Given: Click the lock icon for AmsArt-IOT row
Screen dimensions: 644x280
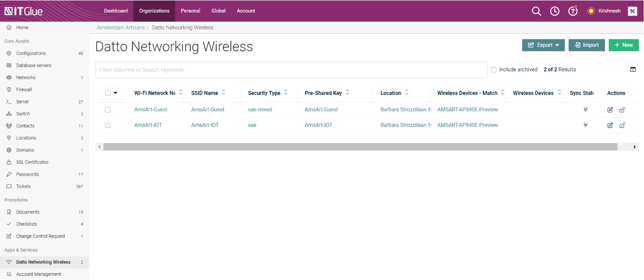Looking at the screenshot, I should click(622, 125).
